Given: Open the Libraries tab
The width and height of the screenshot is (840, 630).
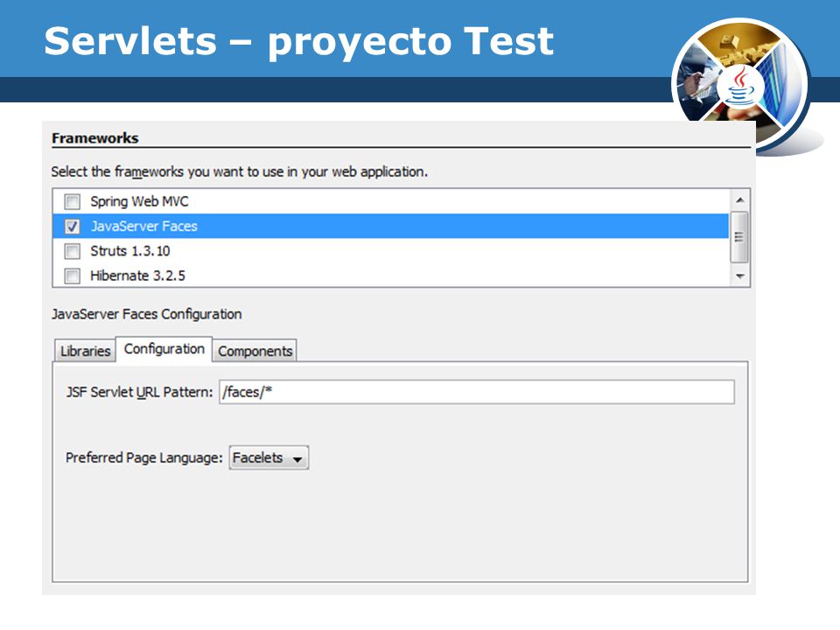Looking at the screenshot, I should (x=85, y=351).
